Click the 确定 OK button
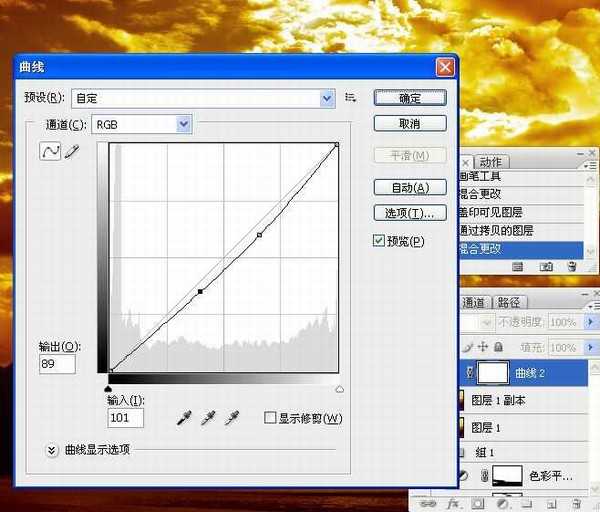This screenshot has height=512, width=600. tap(409, 98)
